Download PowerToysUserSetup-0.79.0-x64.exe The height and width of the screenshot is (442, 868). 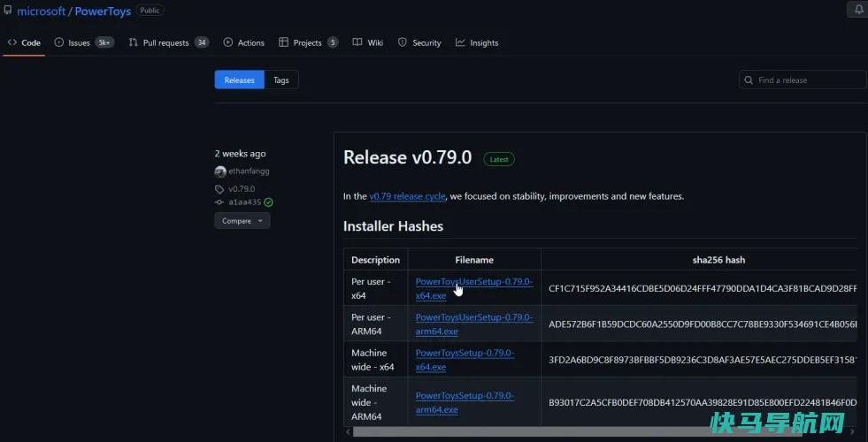[x=474, y=288]
